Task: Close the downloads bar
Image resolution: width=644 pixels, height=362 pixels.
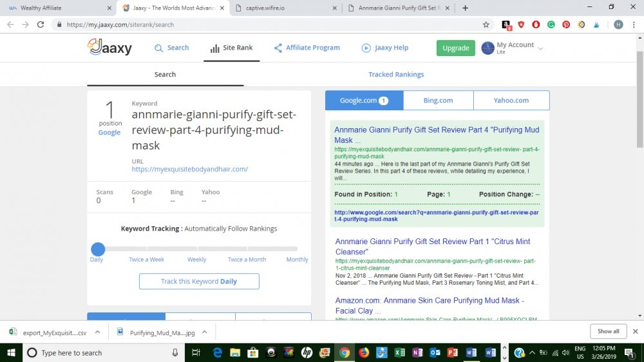Action: (636, 331)
